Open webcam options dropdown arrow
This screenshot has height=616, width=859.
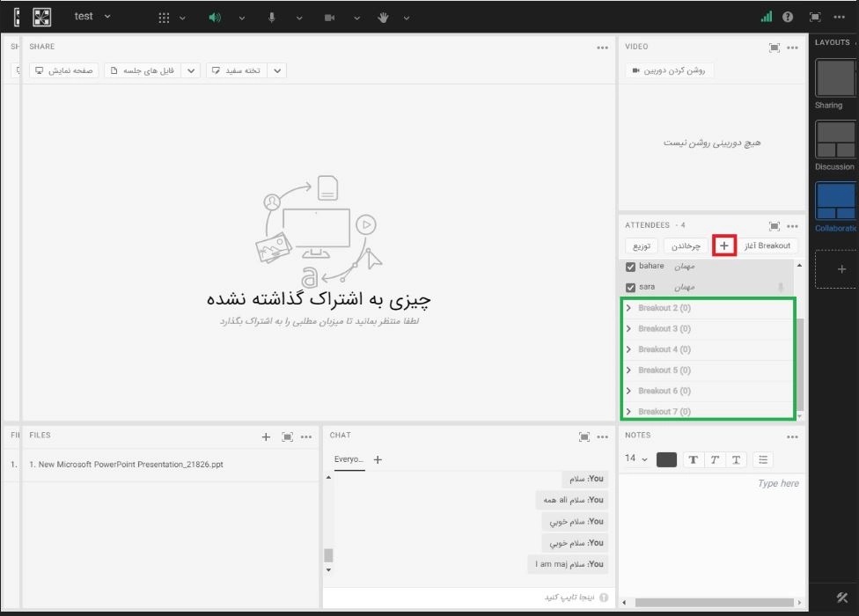coord(356,18)
